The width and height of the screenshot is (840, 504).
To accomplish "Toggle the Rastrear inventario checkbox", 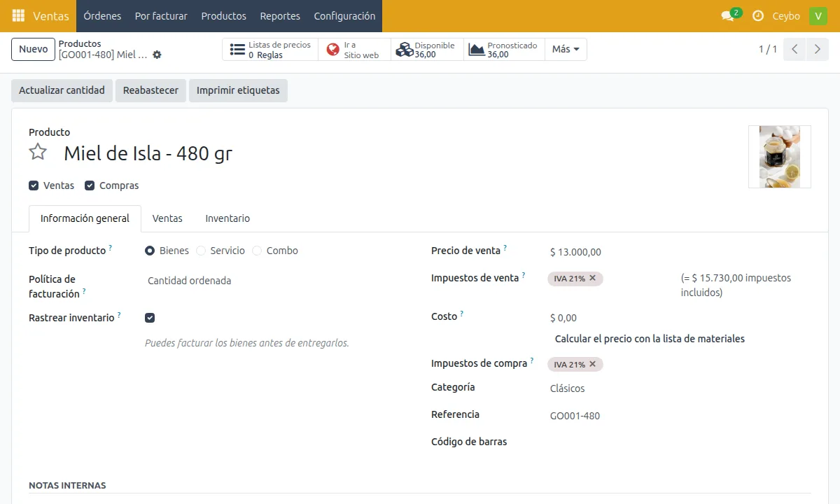I will pyautogui.click(x=150, y=318).
